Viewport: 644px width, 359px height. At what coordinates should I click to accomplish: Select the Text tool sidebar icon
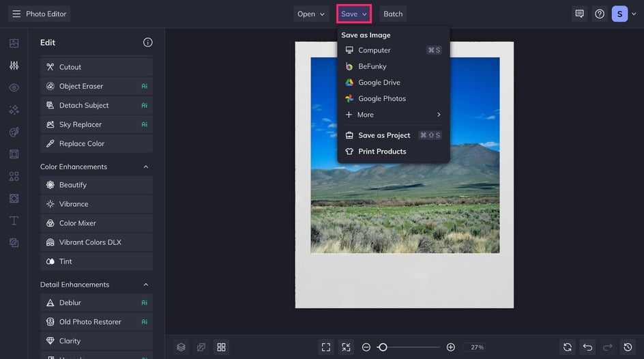pyautogui.click(x=14, y=220)
